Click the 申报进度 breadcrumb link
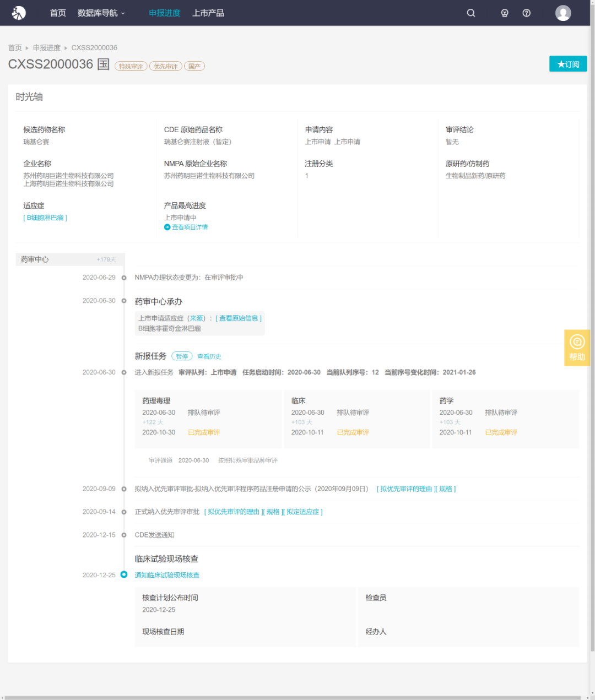The width and height of the screenshot is (595, 700). click(x=47, y=47)
